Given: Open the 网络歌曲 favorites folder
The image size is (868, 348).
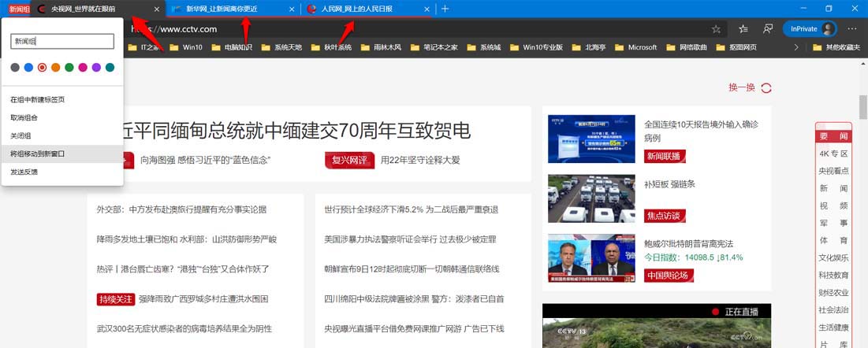Looking at the screenshot, I should [x=687, y=47].
